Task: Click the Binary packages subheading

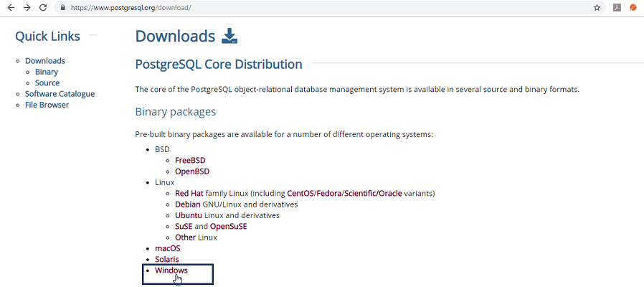Action: 176,112
